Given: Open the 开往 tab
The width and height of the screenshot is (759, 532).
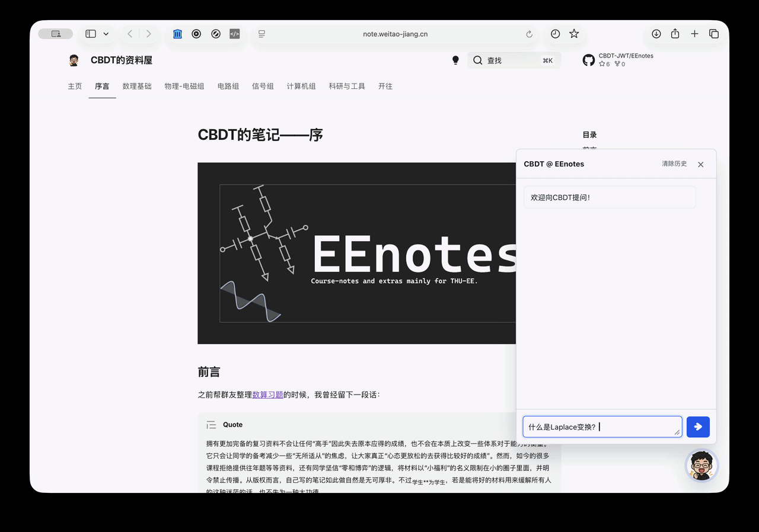Looking at the screenshot, I should (x=385, y=86).
